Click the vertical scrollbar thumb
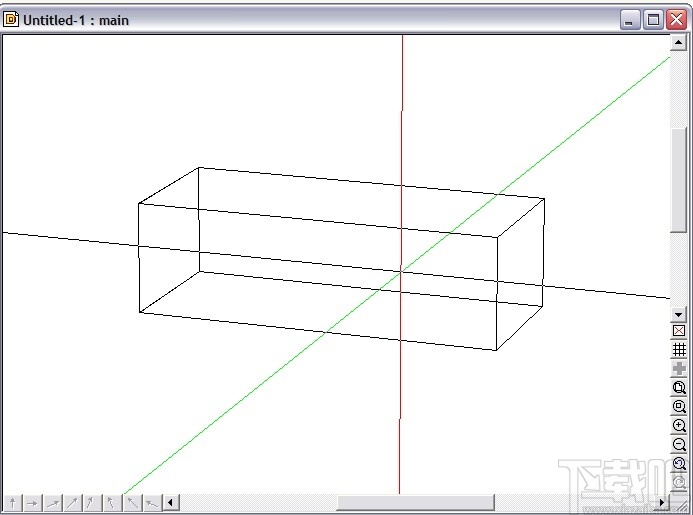Image resolution: width=693 pixels, height=515 pixels. click(678, 180)
